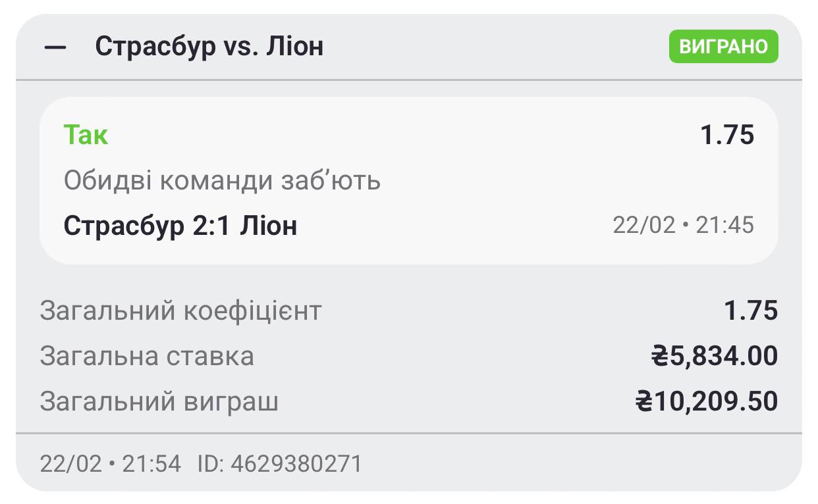Click the Загальний виграш label

click(159, 401)
